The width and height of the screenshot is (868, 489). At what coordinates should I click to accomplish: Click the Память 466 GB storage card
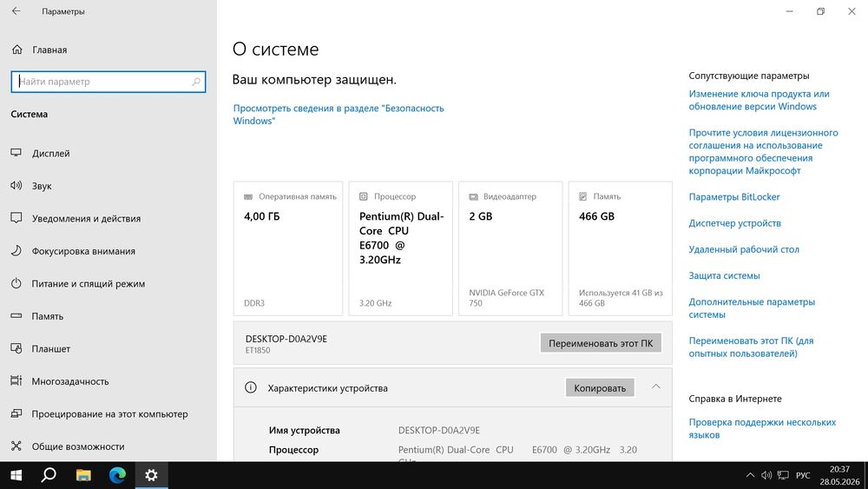621,248
